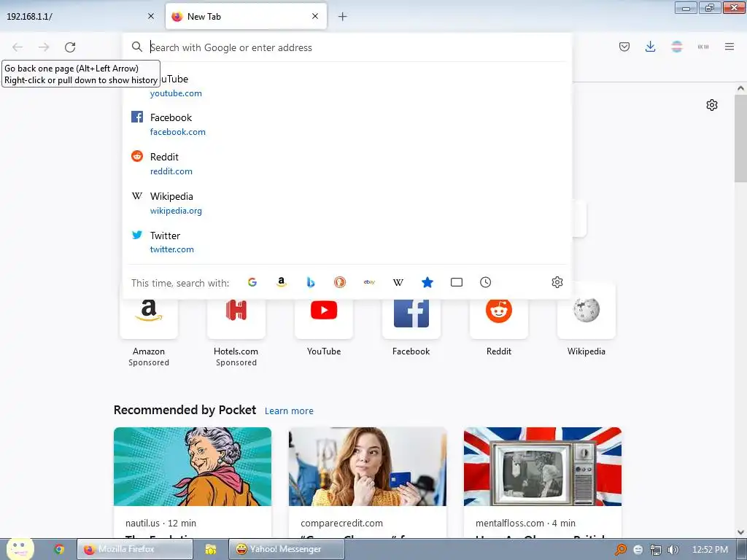Search this time with Bing

tap(311, 282)
